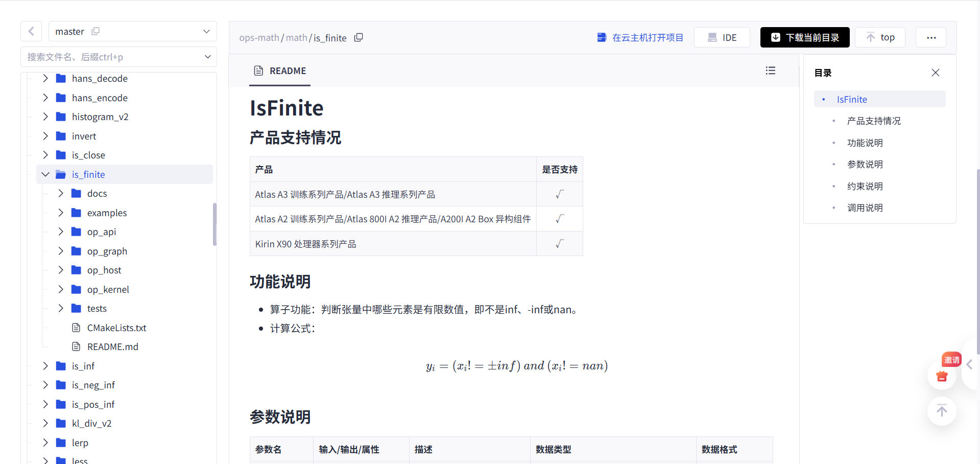Click the 邀请 gift icon
The image size is (980, 464).
coord(942,376)
